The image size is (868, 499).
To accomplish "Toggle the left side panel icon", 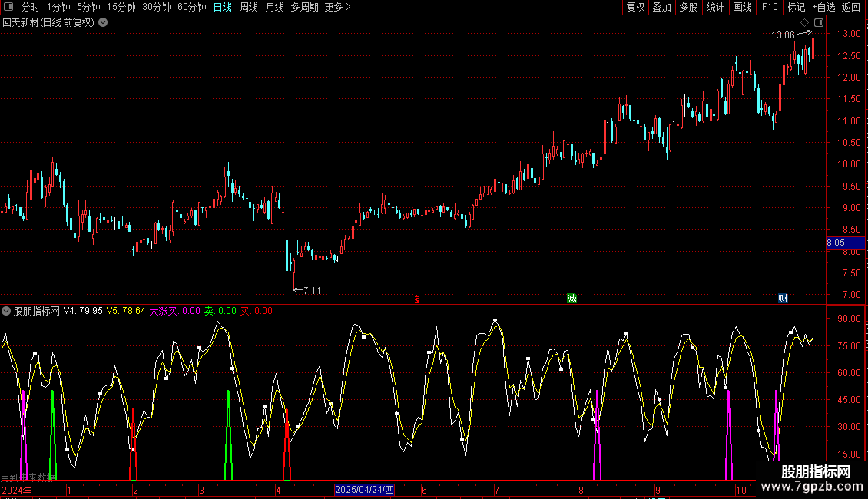I will [x=8, y=7].
